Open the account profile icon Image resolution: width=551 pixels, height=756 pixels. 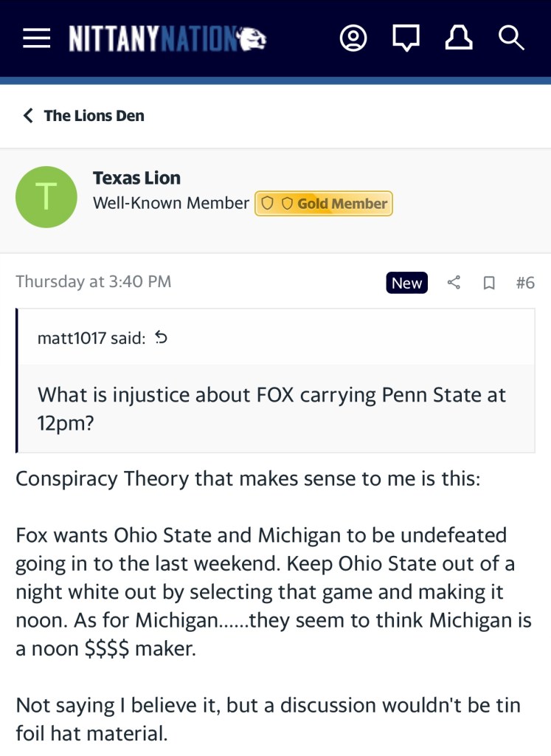pyautogui.click(x=353, y=38)
